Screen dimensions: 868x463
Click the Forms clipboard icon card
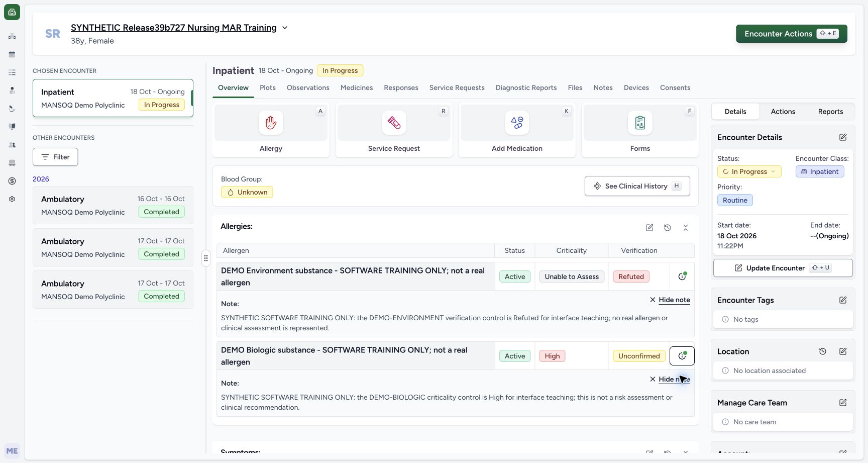point(640,130)
